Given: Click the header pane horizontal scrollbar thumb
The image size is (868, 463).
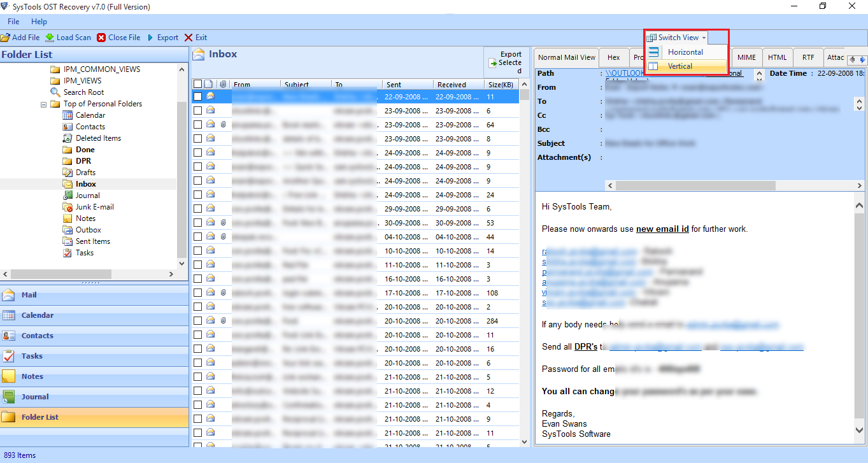Looking at the screenshot, I should click(x=695, y=185).
